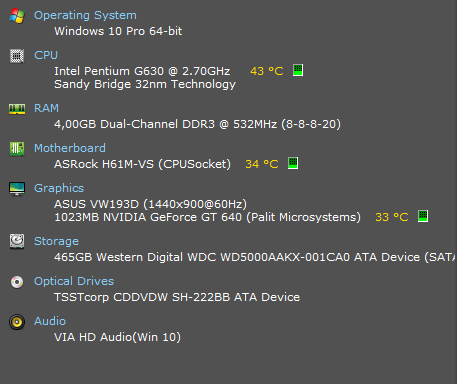457x384 pixels.
Task: Open the Operating System section link
Action: click(x=85, y=16)
